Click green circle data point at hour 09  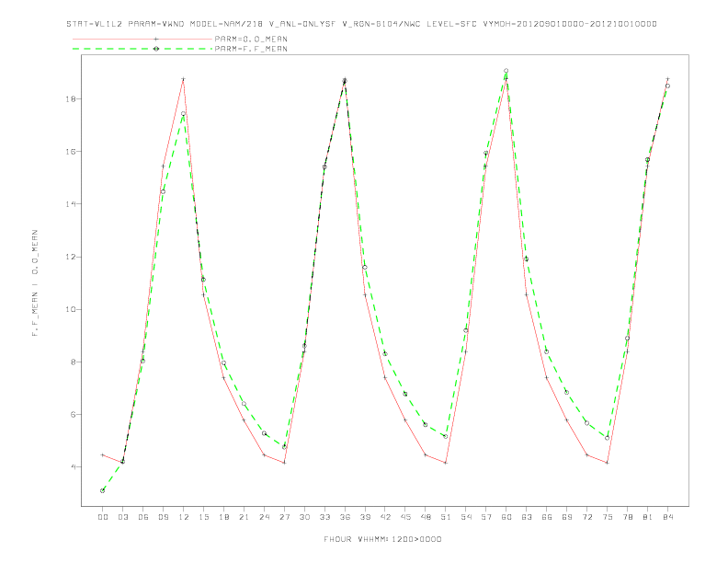point(163,192)
